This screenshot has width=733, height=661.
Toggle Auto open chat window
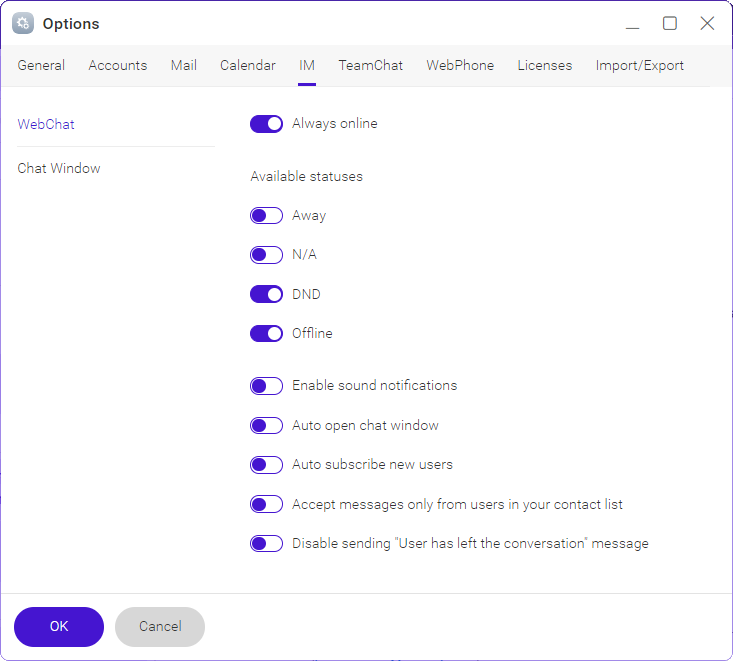[266, 425]
